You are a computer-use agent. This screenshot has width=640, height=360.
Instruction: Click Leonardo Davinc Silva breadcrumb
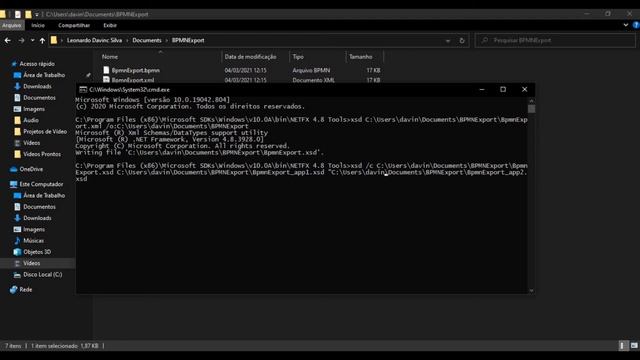pyautogui.click(x=94, y=40)
